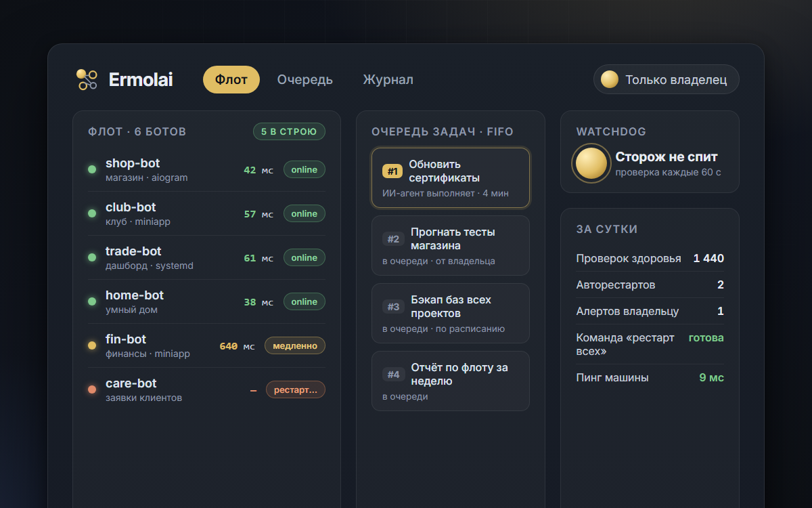
Task: Click the WATCHDOG panel header
Action: pyautogui.click(x=611, y=131)
